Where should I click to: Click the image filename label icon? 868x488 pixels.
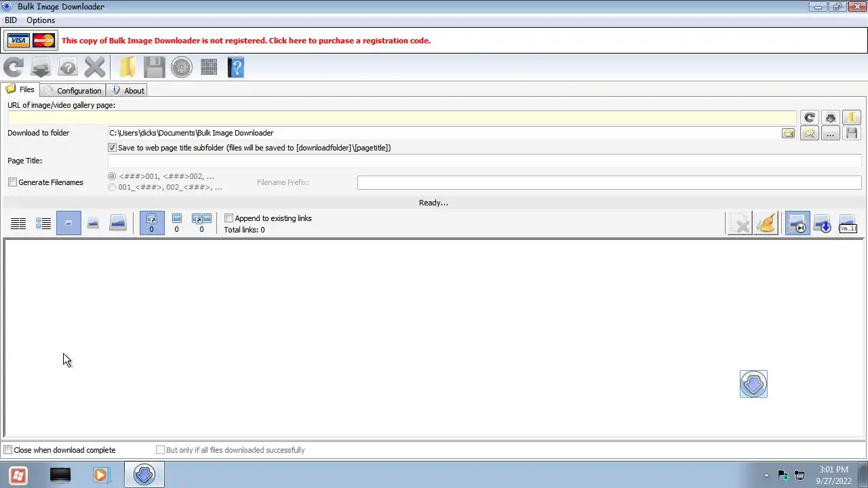(848, 224)
